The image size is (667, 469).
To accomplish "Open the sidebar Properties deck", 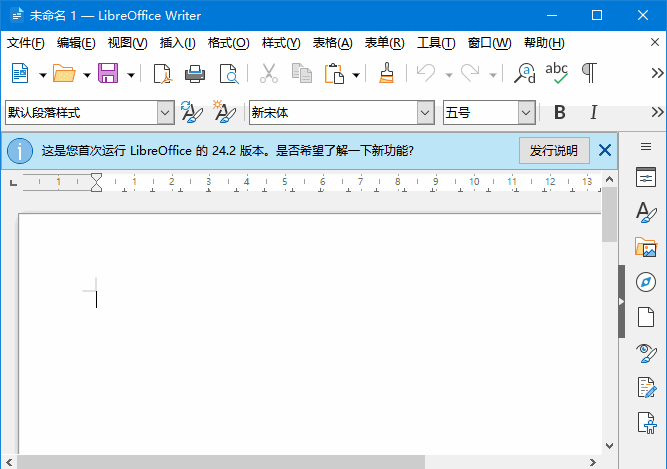I will coord(646,178).
